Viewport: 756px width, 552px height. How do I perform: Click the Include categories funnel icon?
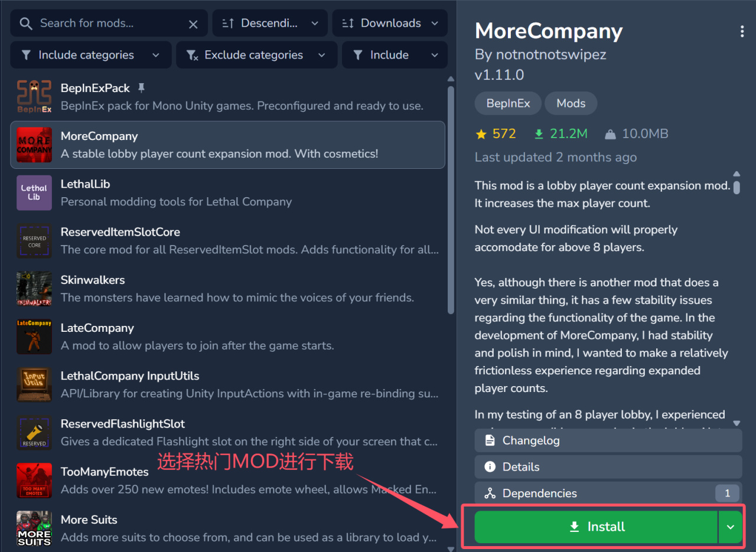(x=26, y=55)
